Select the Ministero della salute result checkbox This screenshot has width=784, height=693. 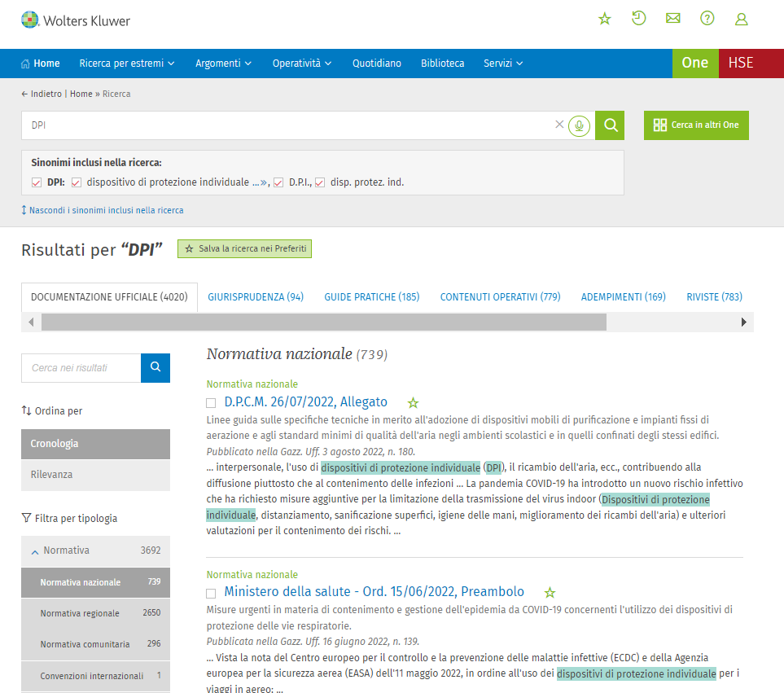click(211, 593)
